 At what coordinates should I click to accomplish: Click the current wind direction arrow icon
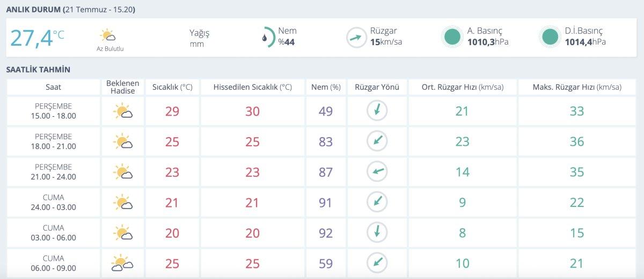(x=356, y=38)
